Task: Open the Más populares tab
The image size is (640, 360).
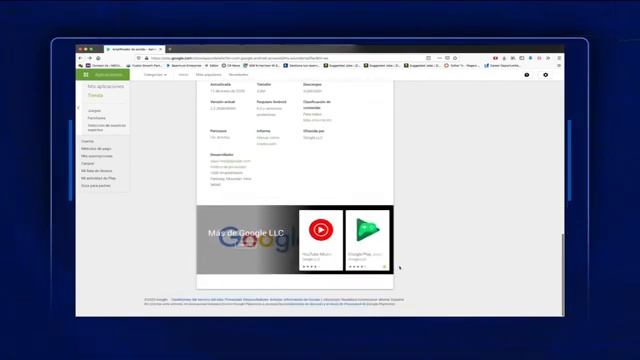Action: click(x=209, y=75)
